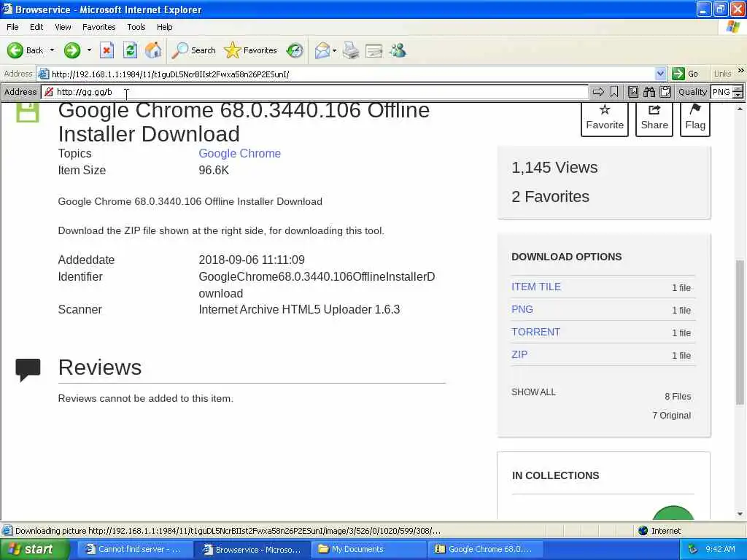Image resolution: width=747 pixels, height=560 pixels.
Task: Click the Browservice go arrow icon
Action: 598,92
